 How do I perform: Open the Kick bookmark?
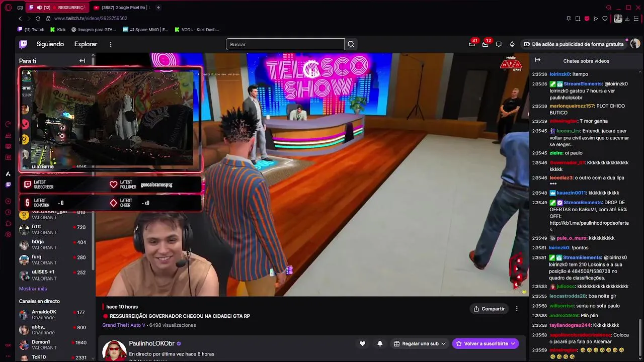click(58, 30)
